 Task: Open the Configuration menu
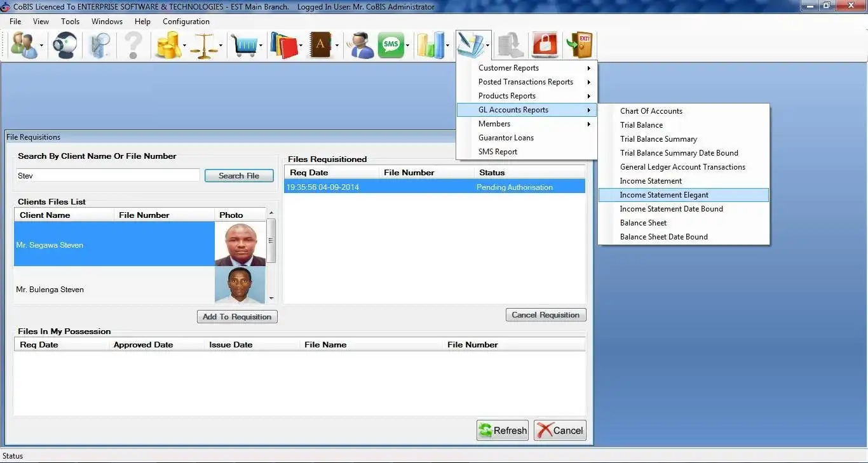click(x=186, y=21)
